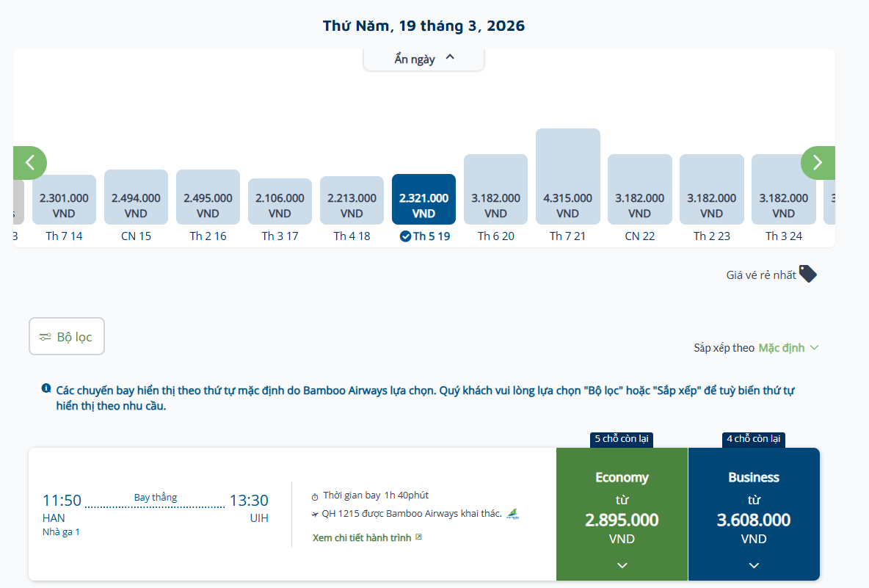The width and height of the screenshot is (869, 588).
Task: Click the filter sliders icon in Bộ lọc
Action: (46, 337)
